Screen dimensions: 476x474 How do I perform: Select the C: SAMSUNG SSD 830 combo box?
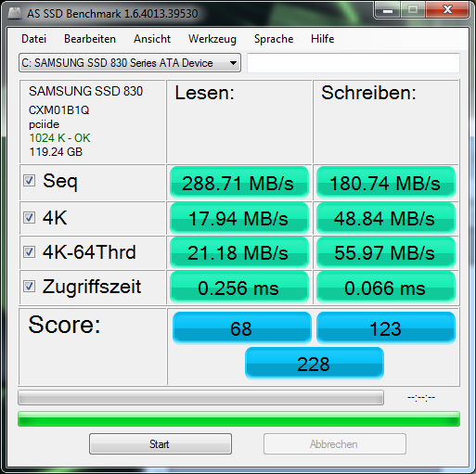coord(130,63)
